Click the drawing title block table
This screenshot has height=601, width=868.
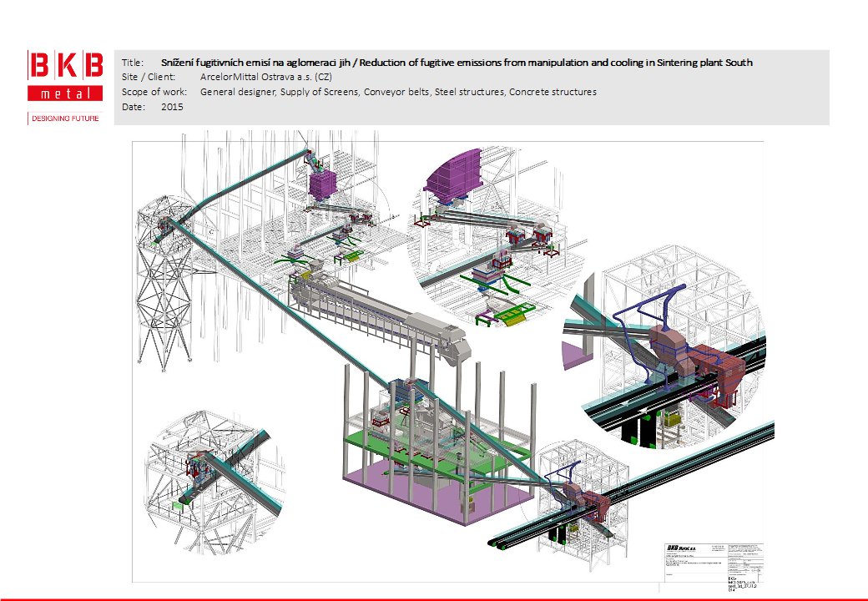tap(709, 559)
